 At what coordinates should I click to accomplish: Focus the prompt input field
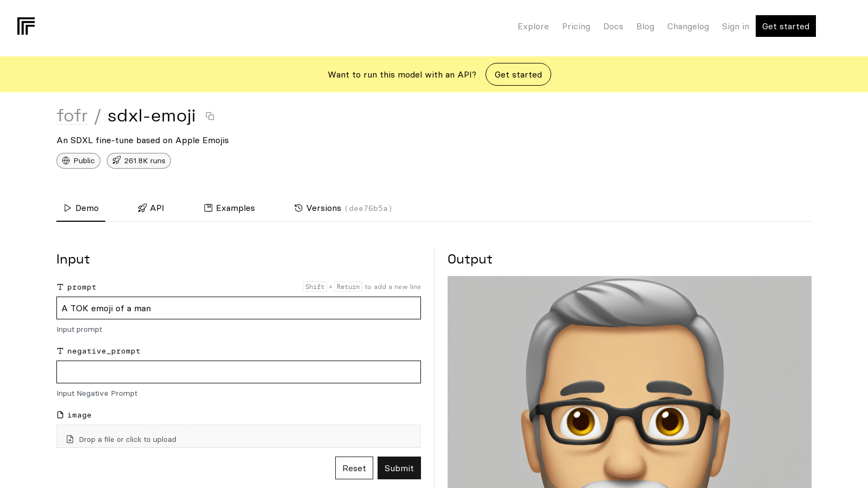tap(239, 308)
